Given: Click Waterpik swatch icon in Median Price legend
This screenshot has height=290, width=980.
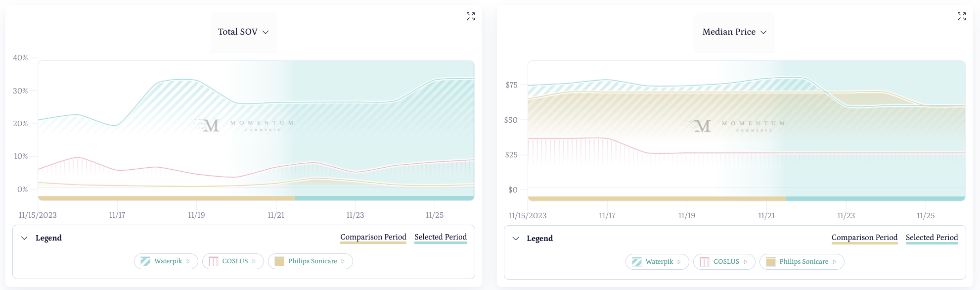Looking at the screenshot, I should [x=637, y=262].
